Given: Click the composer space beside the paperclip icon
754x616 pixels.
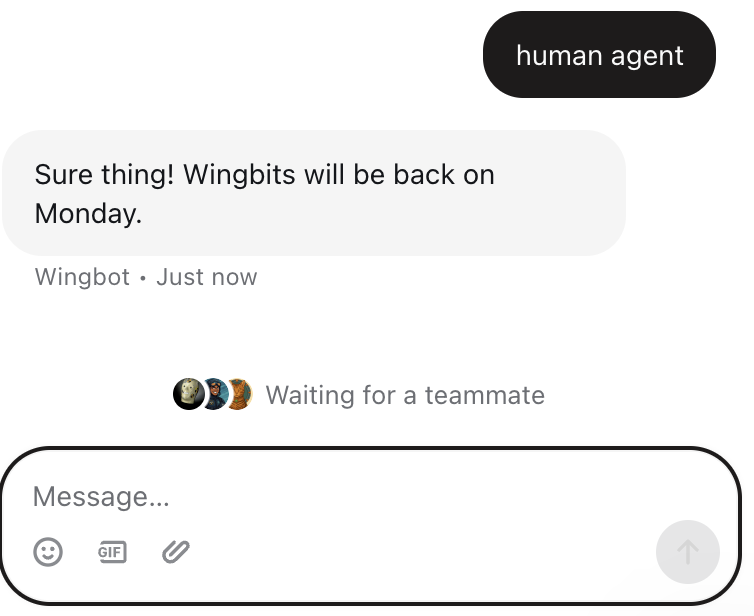Looking at the screenshot, I should click(x=423, y=552).
